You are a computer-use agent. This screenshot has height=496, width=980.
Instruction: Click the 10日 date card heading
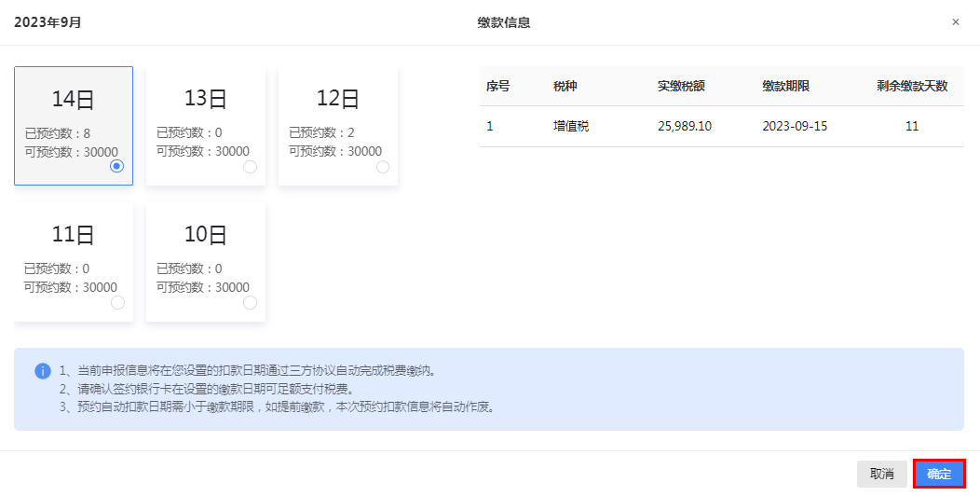206,235
